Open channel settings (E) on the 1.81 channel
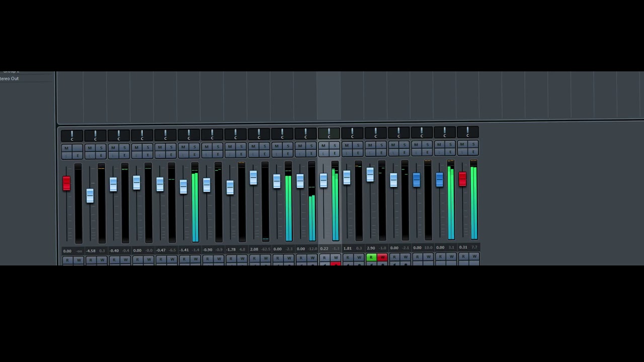This screenshot has width=644, height=362. (x=358, y=153)
